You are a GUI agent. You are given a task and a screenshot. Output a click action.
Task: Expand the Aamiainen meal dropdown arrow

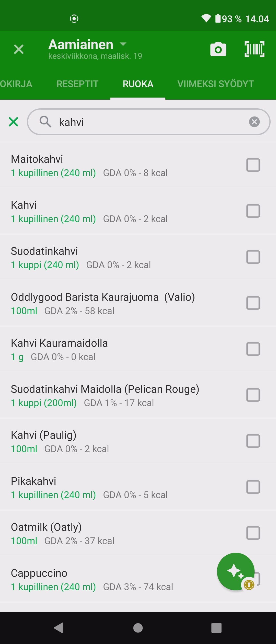point(123,44)
